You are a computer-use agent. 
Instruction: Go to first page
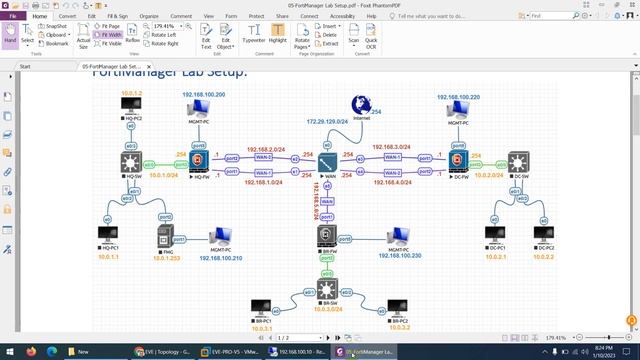pyautogui.click(x=261, y=338)
